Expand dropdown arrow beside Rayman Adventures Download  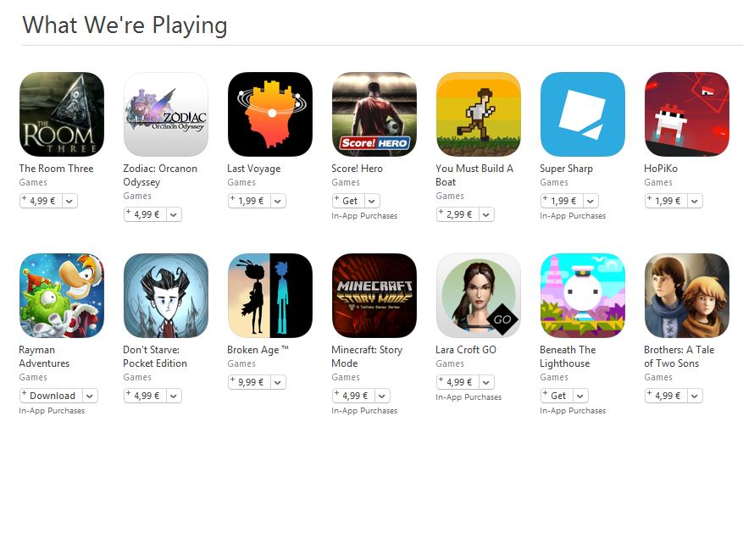pos(90,396)
